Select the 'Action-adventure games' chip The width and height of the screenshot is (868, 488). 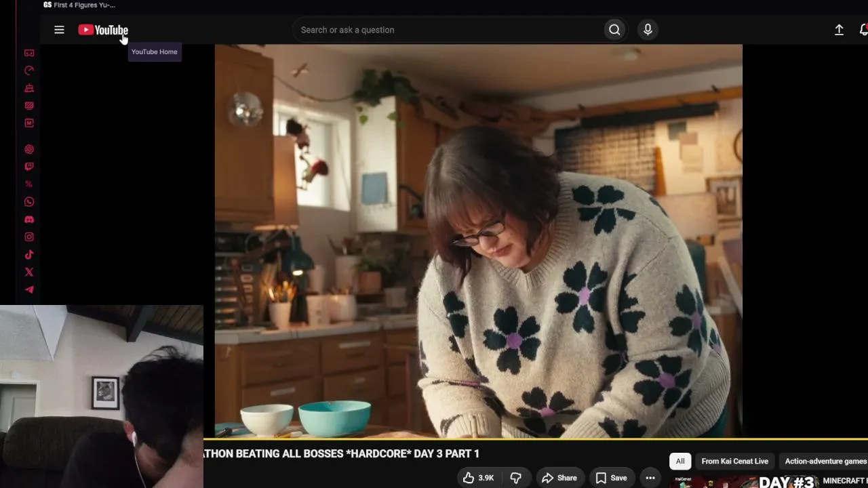(x=826, y=461)
